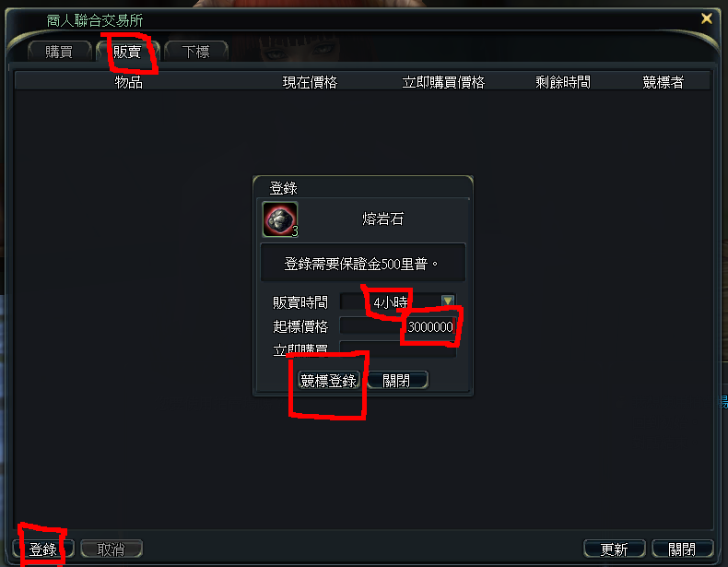Focus the 起標價格 input field
Image resolution: width=728 pixels, height=567 pixels.
click(397, 326)
